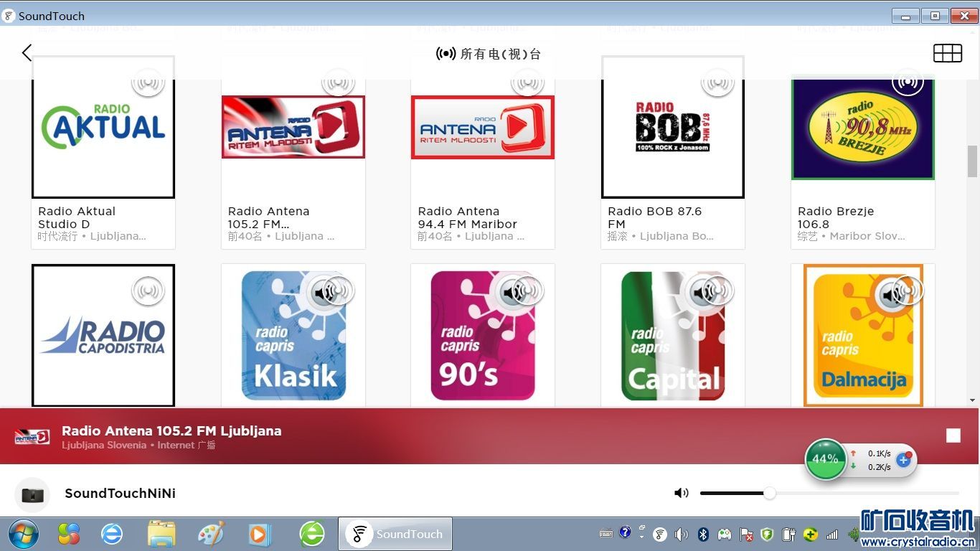The image size is (980, 551).
Task: Open station titled Radio Aktual Studio D
Action: (77, 217)
